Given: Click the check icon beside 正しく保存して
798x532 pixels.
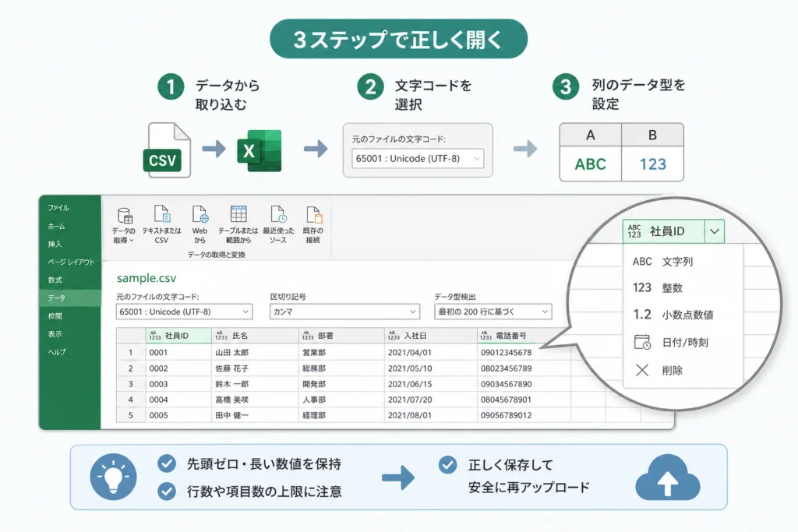Looking at the screenshot, I should [447, 464].
